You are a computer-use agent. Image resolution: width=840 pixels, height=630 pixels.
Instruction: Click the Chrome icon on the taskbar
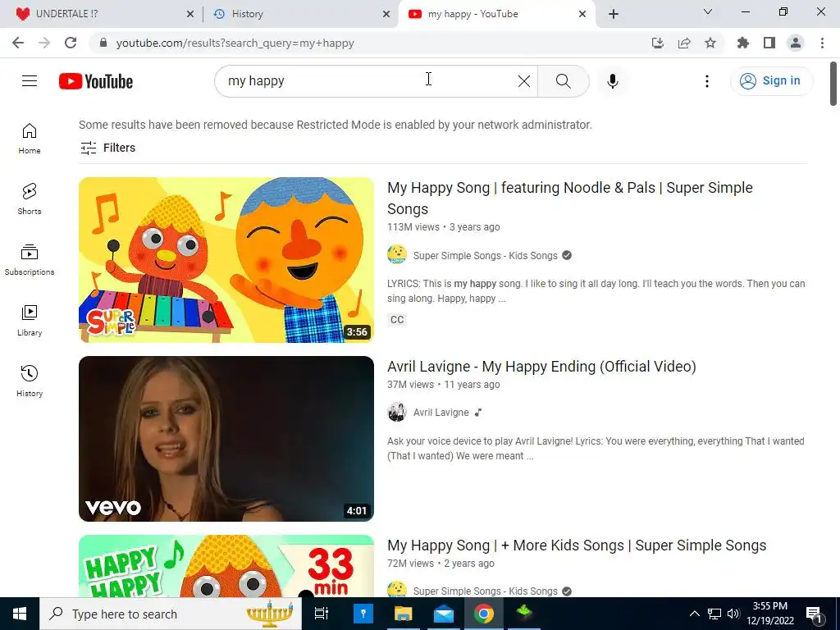[x=484, y=614]
